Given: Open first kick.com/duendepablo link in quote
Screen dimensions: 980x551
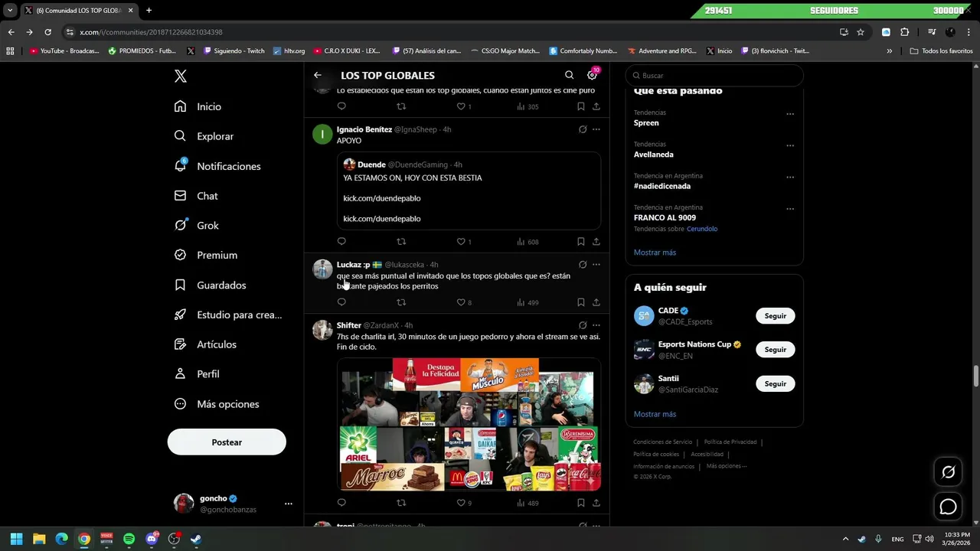Looking at the screenshot, I should (x=382, y=198).
